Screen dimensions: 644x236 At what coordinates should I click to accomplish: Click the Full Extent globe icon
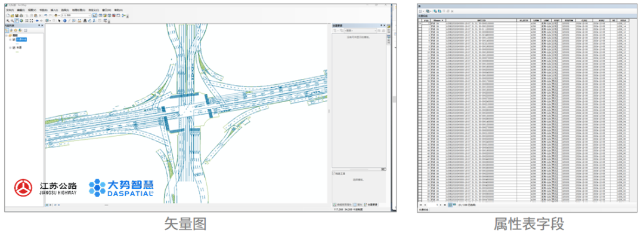pyautogui.click(x=21, y=20)
